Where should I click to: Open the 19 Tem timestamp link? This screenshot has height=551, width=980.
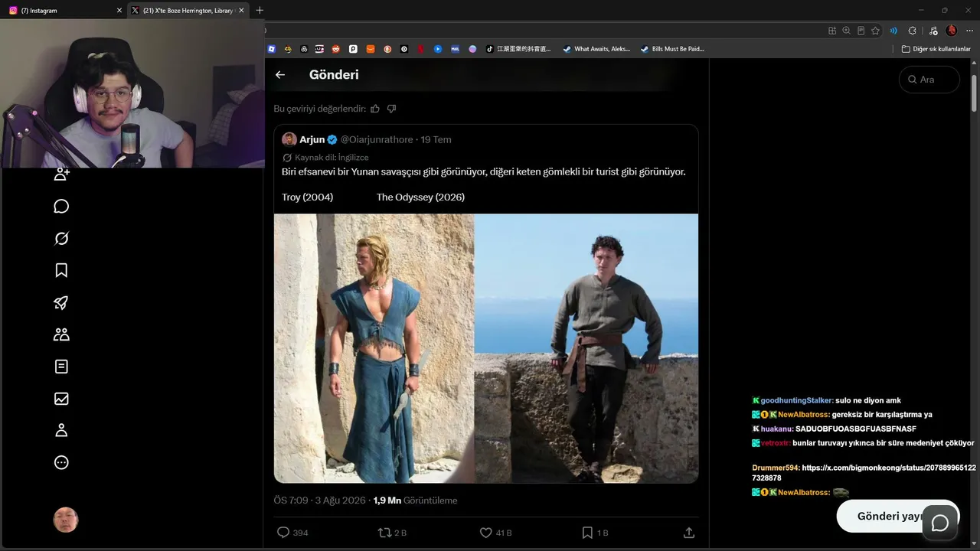point(436,139)
